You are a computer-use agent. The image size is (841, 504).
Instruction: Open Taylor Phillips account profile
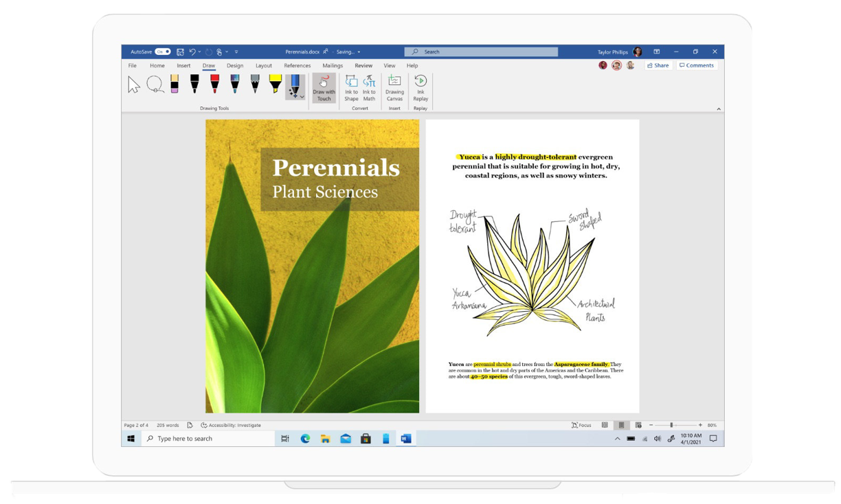(x=620, y=51)
